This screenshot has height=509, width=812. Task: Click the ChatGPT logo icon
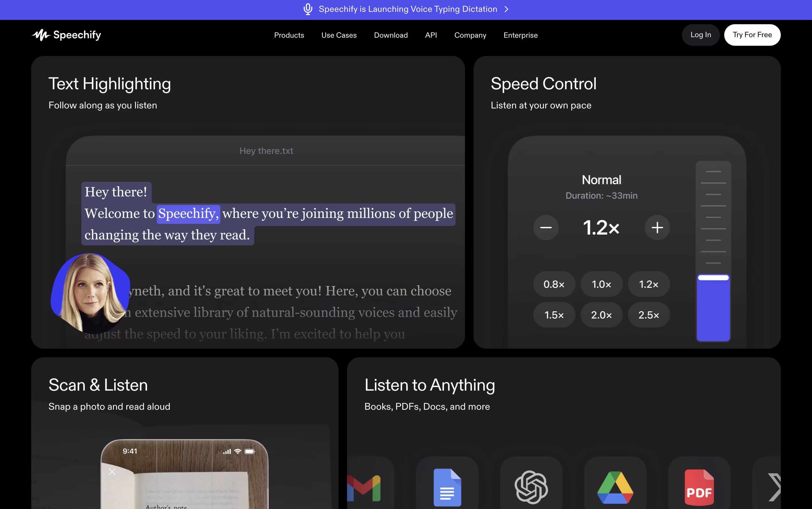click(x=531, y=487)
